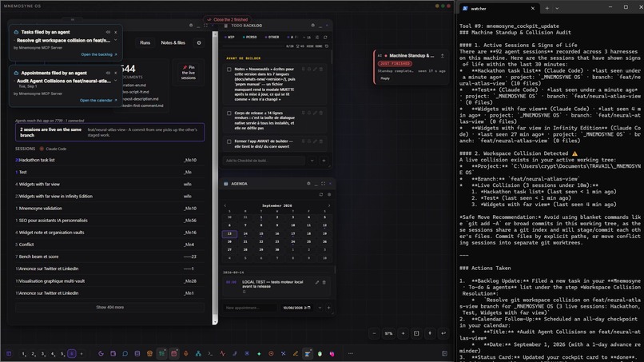
Task: Open the pink calendar widget in the dock
Action: [x=173, y=353]
